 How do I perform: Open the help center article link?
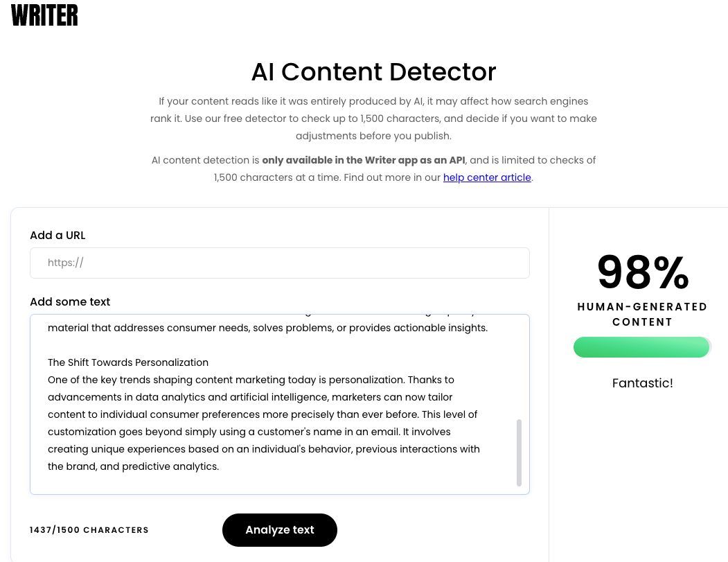(487, 177)
